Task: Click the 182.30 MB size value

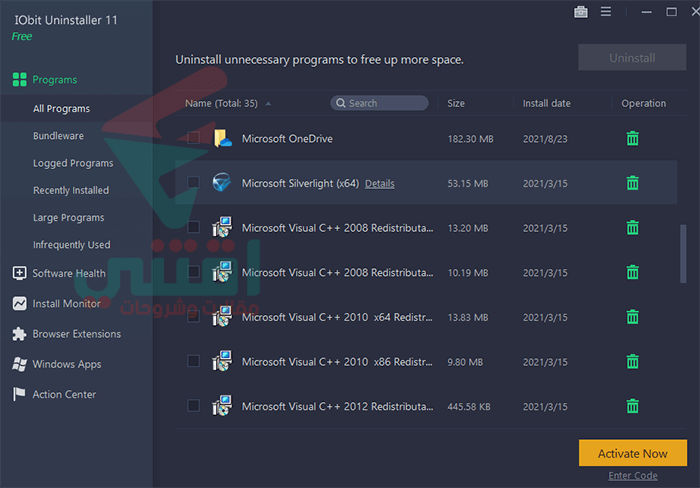Action: [471, 139]
